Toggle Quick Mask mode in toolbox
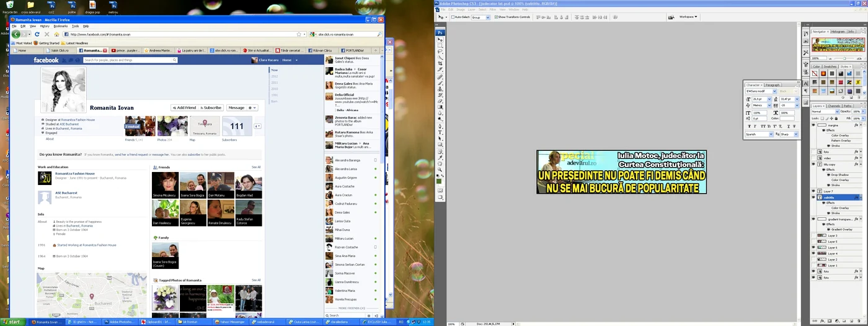Image resolution: width=868 pixels, height=326 pixels. tap(440, 190)
